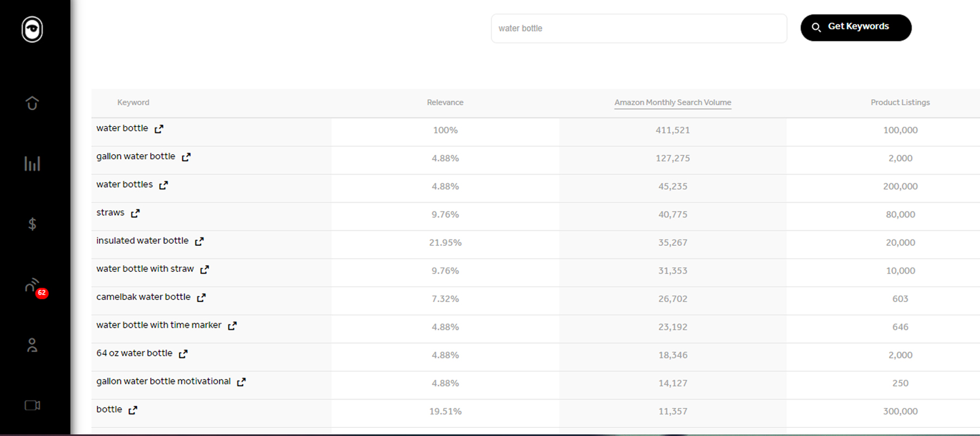Select the 'water bottles' keyword text

click(x=125, y=184)
